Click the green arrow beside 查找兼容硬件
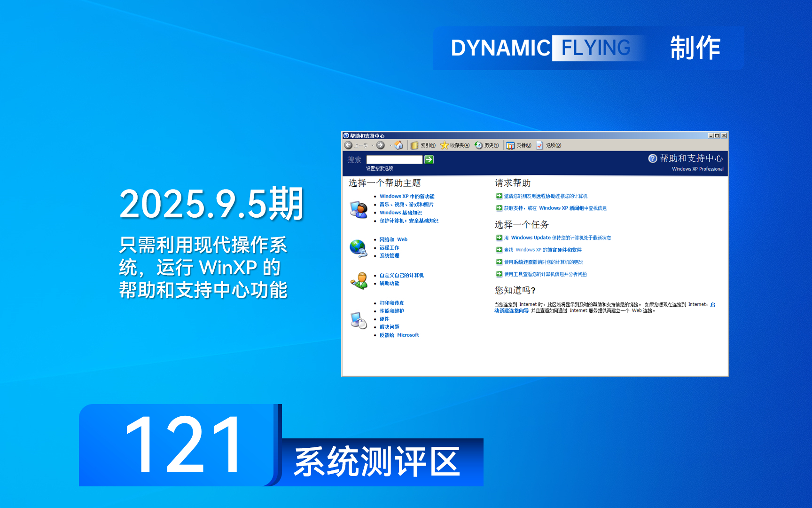The image size is (812, 508). 499,250
